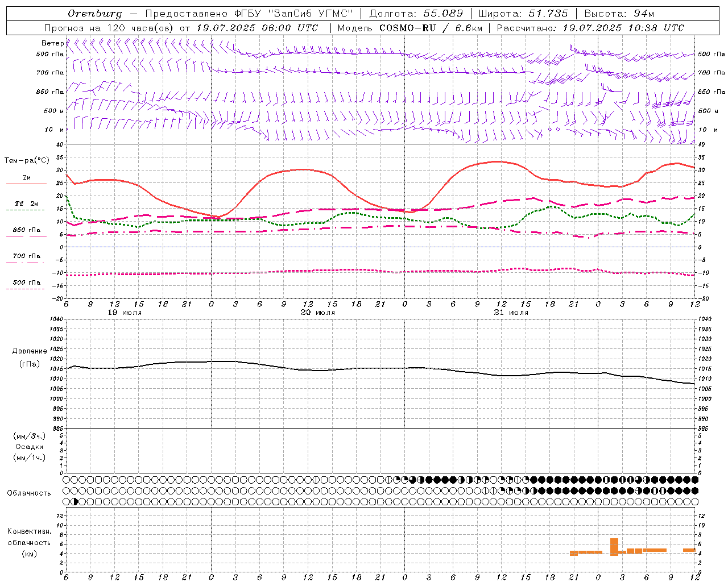Click the latitude value Широта: 51.735
The width and height of the screenshot is (728, 582).
pos(523,14)
